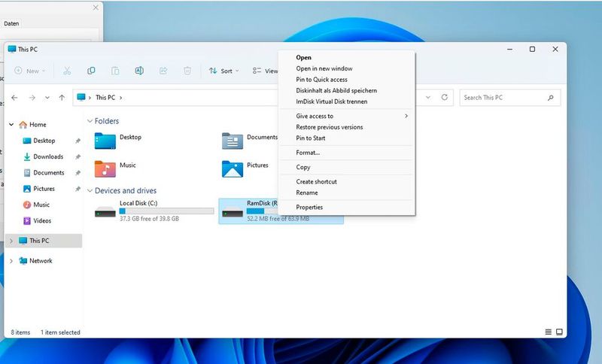Switch to large icons view in status bar
The height and width of the screenshot is (364, 602).
559,332
